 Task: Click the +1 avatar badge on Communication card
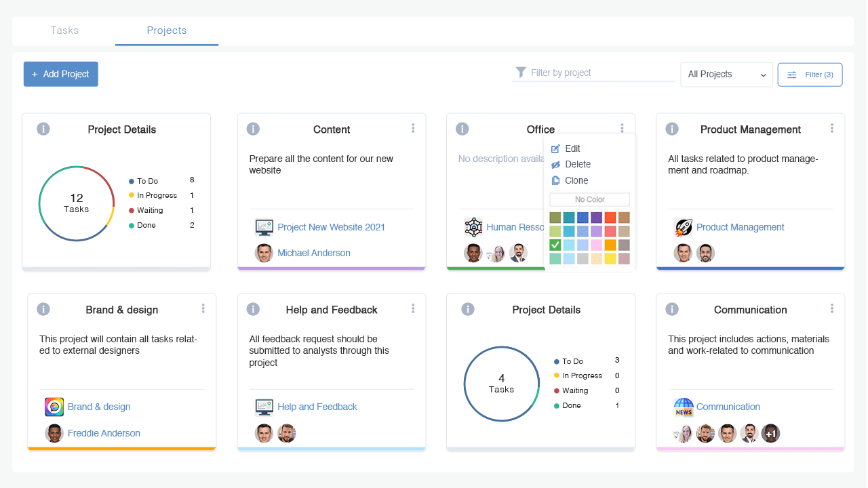[771, 432]
